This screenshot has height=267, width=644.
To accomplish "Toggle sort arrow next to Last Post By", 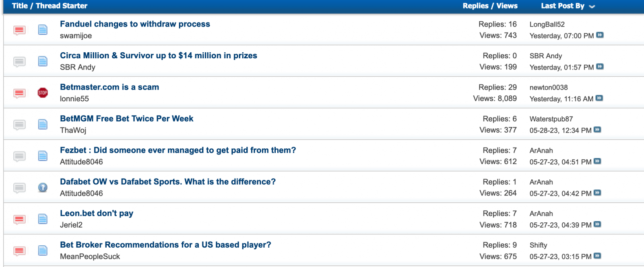I will coord(592,6).
